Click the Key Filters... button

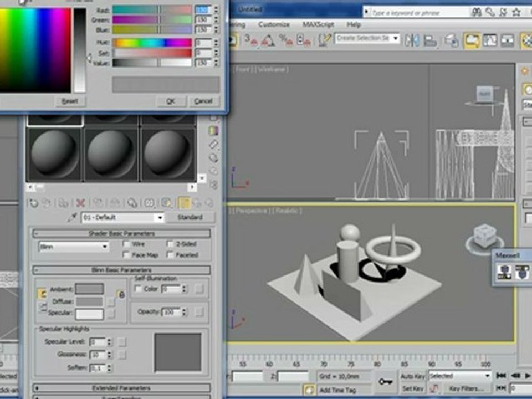[x=465, y=389]
